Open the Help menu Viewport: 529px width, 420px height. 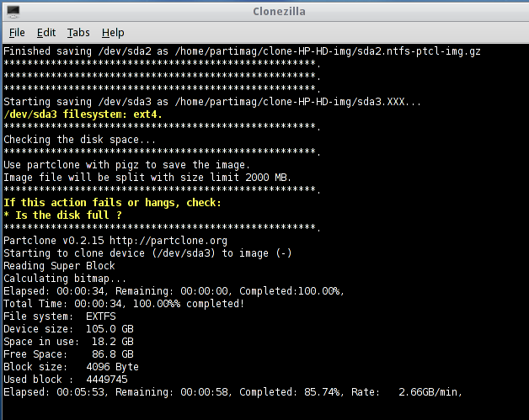click(x=113, y=33)
